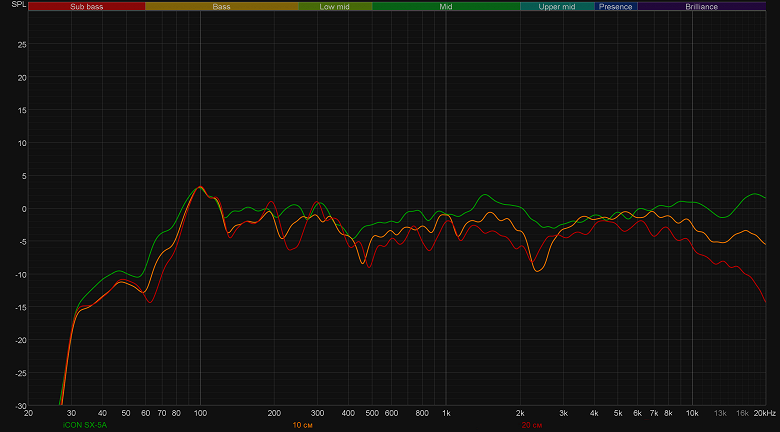The height and width of the screenshot is (432, 780).
Task: Click the 16k frequency tick label
Action: click(742, 413)
